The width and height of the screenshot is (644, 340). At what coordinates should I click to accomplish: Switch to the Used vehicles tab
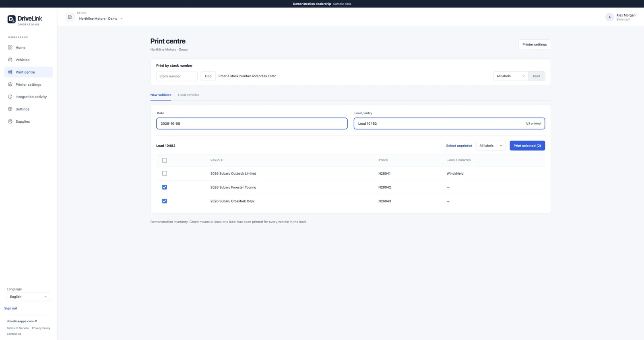point(189,95)
